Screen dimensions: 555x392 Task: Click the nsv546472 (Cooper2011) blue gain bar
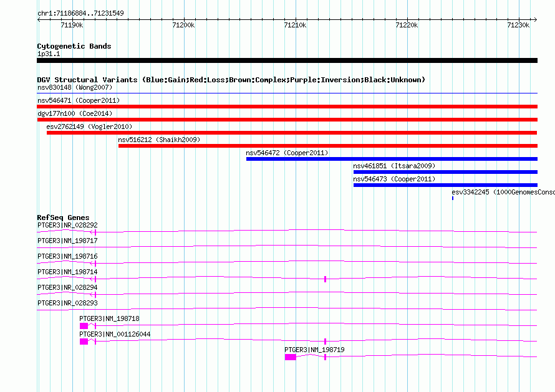(392, 159)
